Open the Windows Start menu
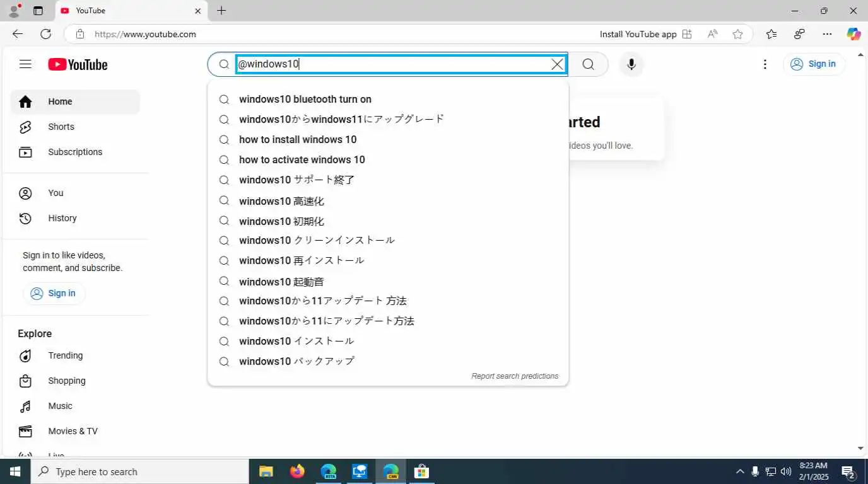 point(15,471)
